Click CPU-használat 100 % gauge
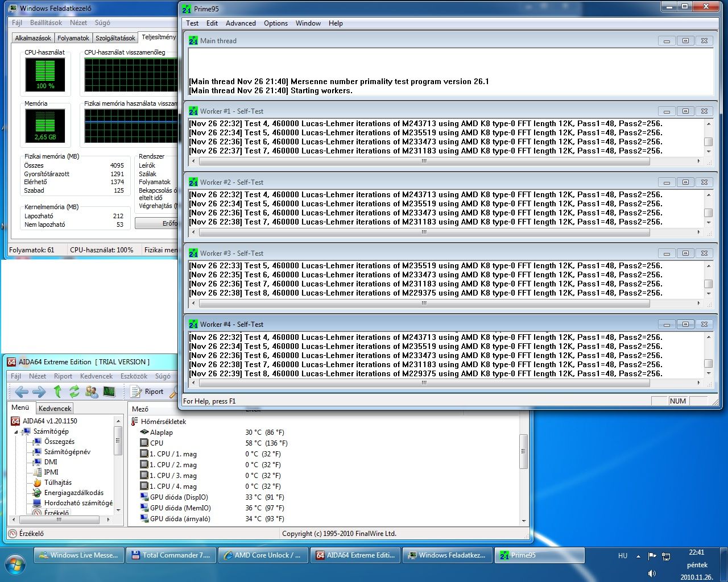 click(x=45, y=74)
